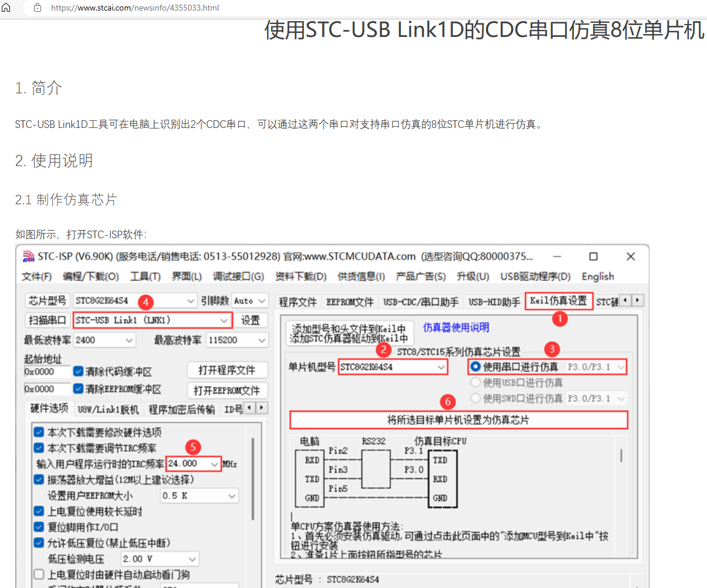Click the 设置 button beside serial port
The height and width of the screenshot is (588, 707).
click(x=251, y=320)
